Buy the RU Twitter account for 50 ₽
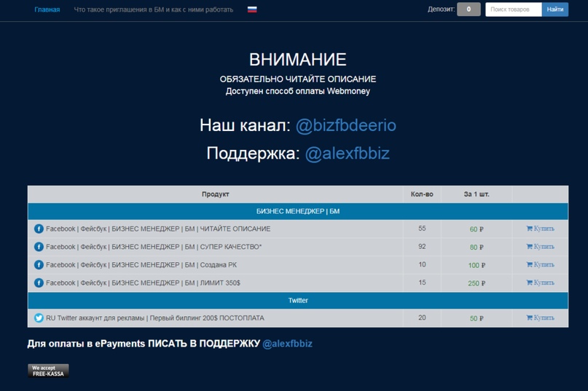Viewport: 588px width, 391px height. click(x=540, y=318)
